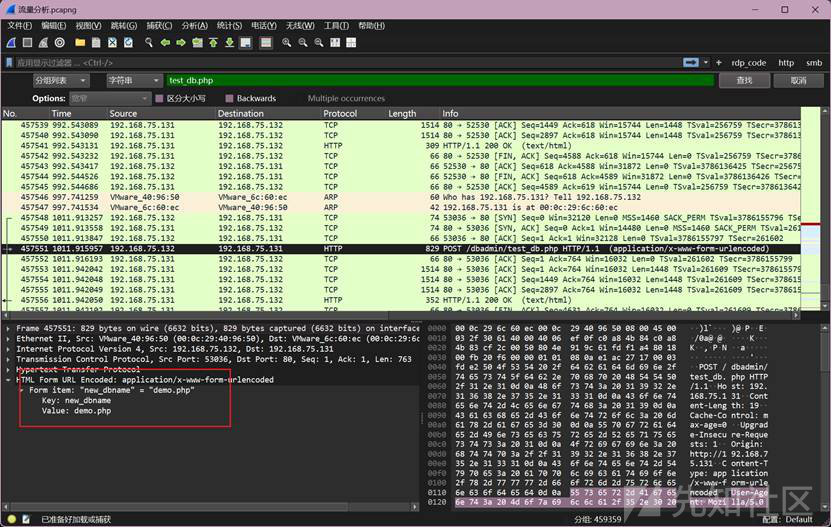Expand Internet Protocol Version 4 details
This screenshot has height=527, width=831.
tap(7, 349)
